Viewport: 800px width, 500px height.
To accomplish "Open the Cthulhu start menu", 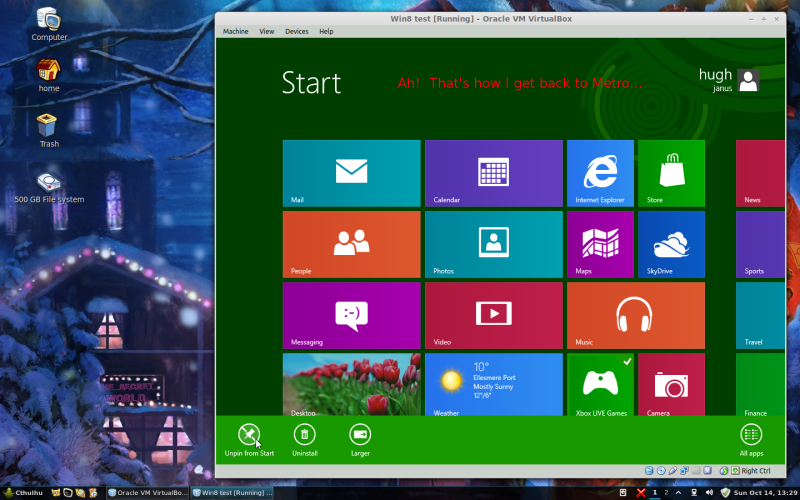I will (24, 493).
